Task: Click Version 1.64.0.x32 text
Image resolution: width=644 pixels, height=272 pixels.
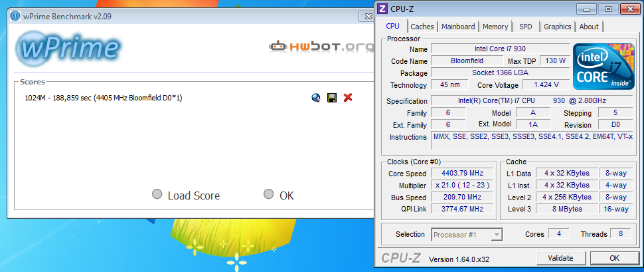Action: point(459,259)
